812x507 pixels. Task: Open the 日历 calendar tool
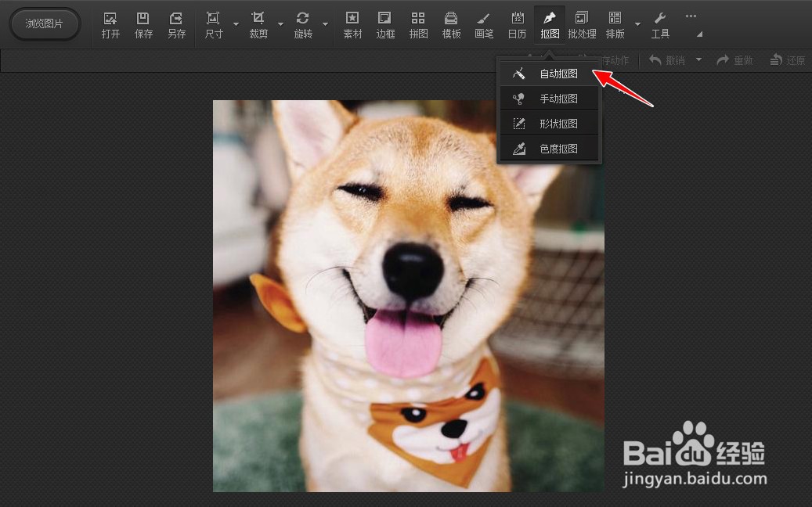517,25
